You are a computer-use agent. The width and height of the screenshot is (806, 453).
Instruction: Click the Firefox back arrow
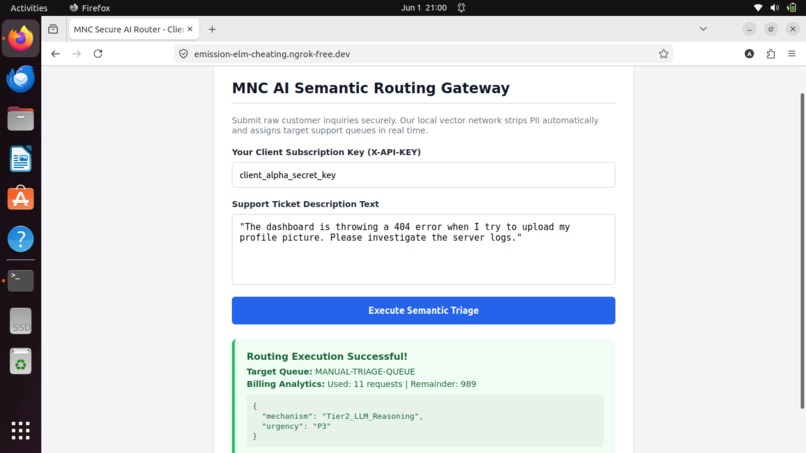coord(56,53)
